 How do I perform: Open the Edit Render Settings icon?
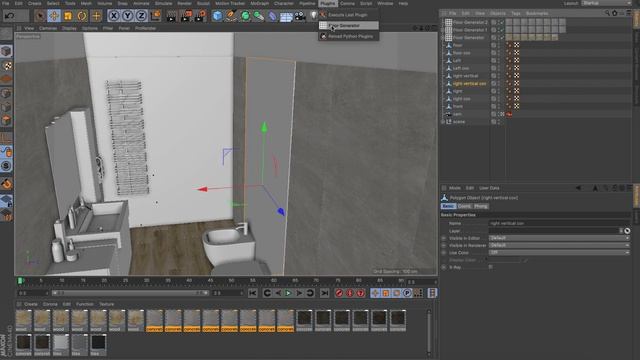click(200, 16)
